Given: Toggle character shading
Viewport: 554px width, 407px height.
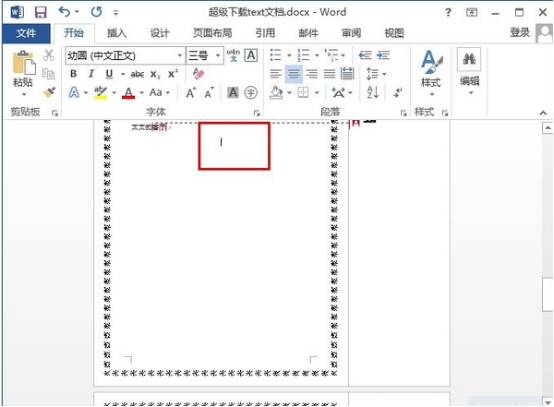Looking at the screenshot, I should tap(233, 93).
